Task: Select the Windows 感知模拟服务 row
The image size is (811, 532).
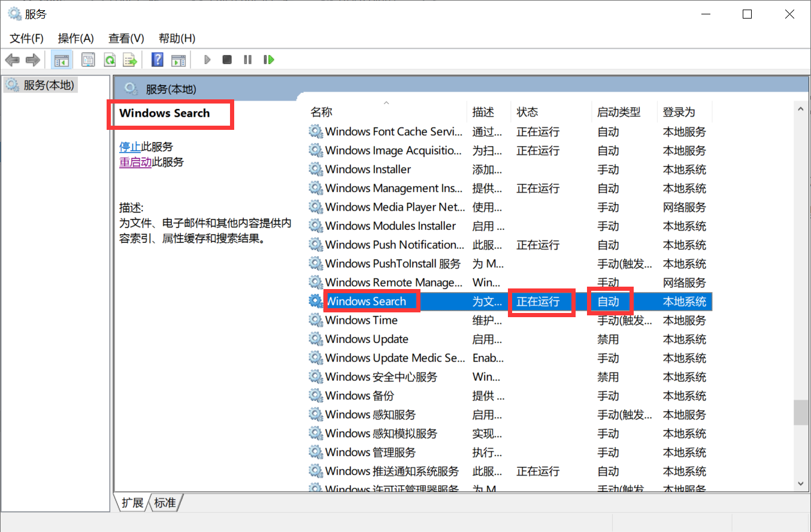Action: tap(510, 433)
